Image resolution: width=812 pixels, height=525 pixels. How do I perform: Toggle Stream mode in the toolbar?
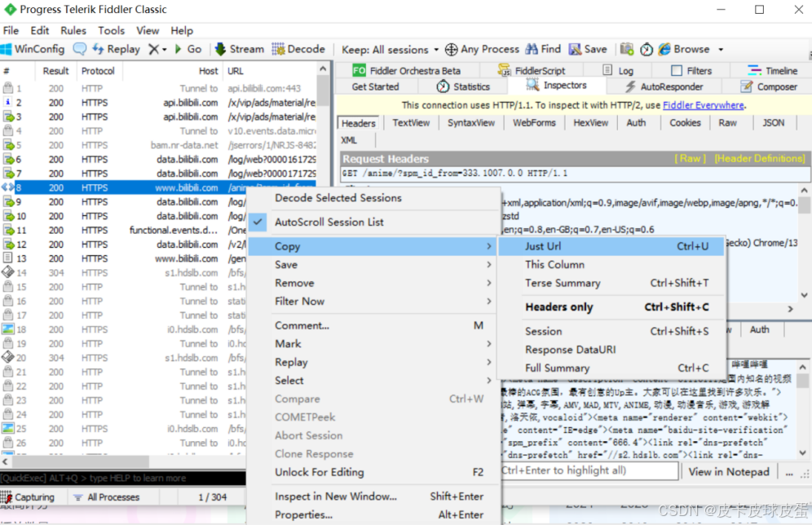point(239,49)
